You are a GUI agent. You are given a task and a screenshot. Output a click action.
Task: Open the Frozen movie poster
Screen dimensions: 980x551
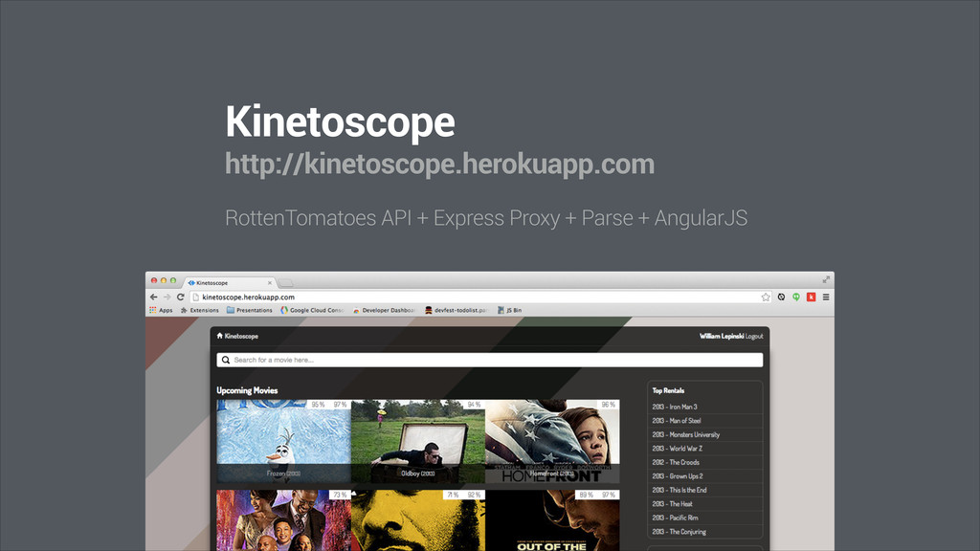pos(283,441)
